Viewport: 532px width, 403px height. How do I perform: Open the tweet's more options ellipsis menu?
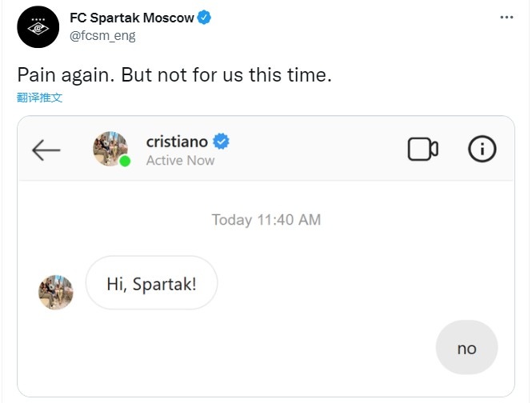tap(506, 18)
